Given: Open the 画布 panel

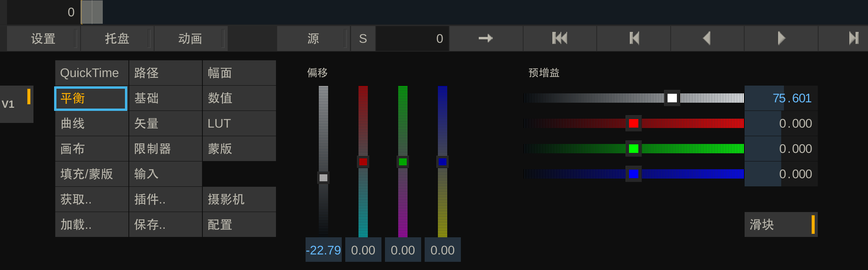Looking at the screenshot, I should coord(91,149).
